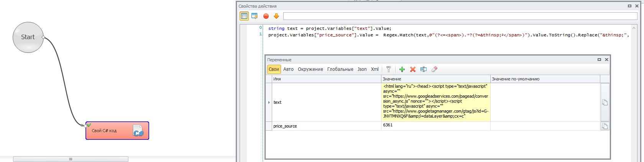Copy the price_source row value
The image size is (644, 162).
click(605, 126)
